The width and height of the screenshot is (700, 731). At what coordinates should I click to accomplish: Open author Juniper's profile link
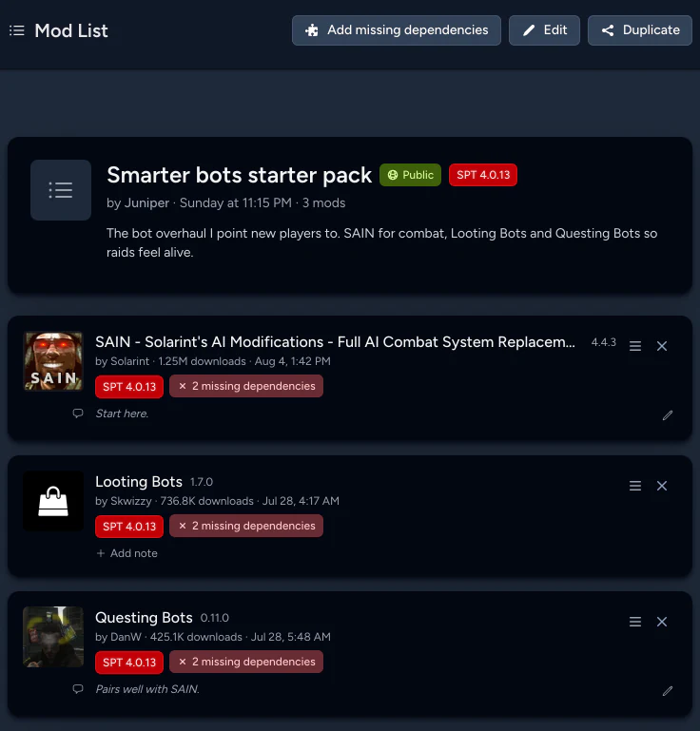click(x=146, y=202)
